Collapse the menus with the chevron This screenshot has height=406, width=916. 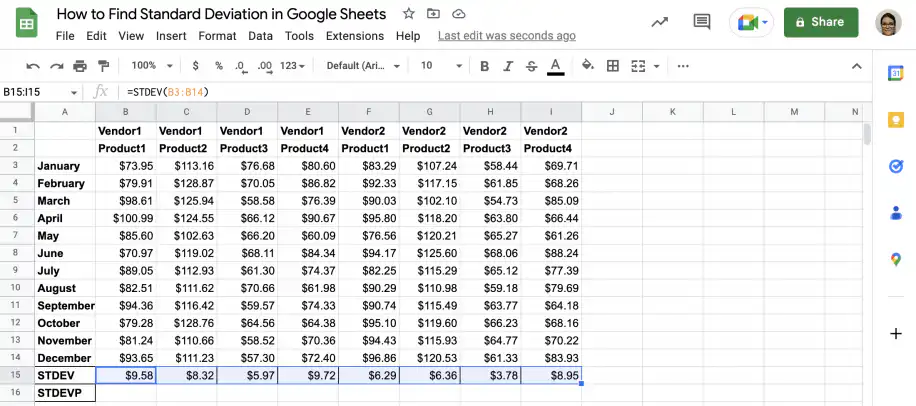pyautogui.click(x=856, y=66)
